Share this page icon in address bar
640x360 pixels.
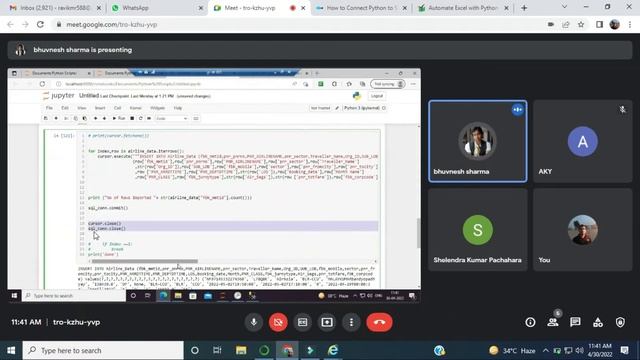[x=566, y=24]
